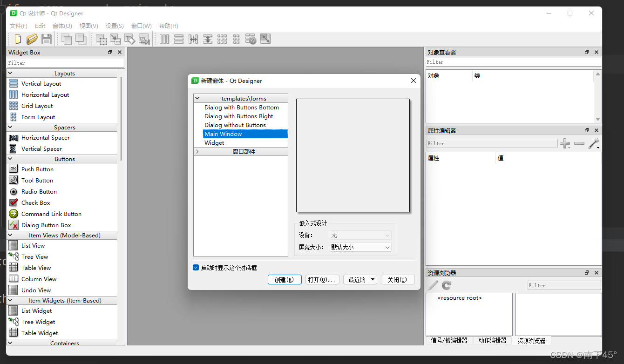
Task: Open the 帮助(H) menu
Action: coord(169,26)
